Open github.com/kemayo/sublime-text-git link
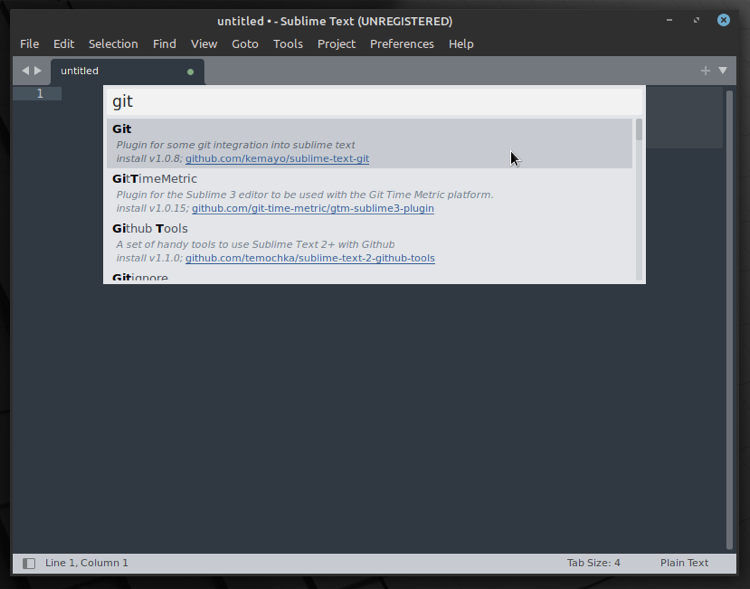Viewport: 750px width, 589px height. [x=277, y=159]
